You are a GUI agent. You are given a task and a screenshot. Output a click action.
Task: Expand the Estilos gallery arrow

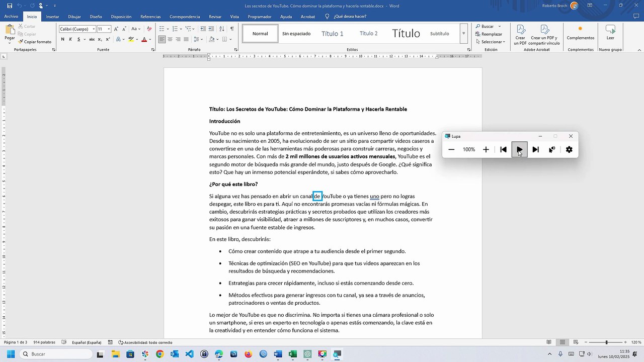[463, 34]
